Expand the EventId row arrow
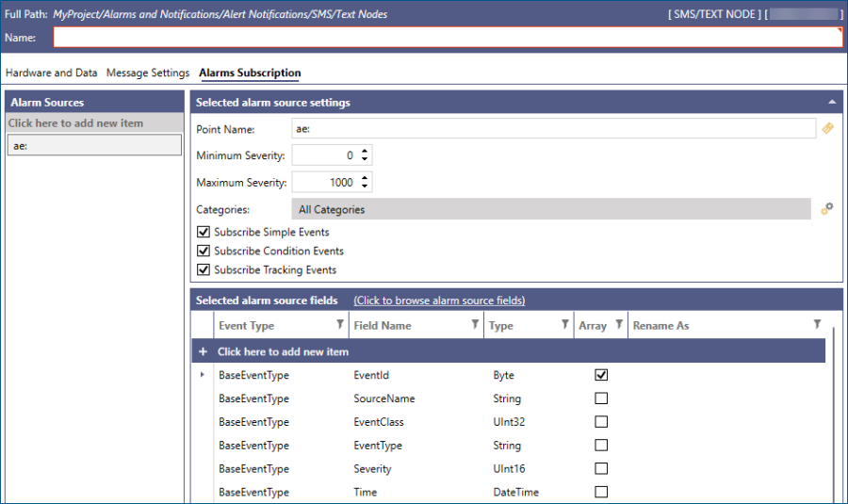848x504 pixels. coord(203,375)
